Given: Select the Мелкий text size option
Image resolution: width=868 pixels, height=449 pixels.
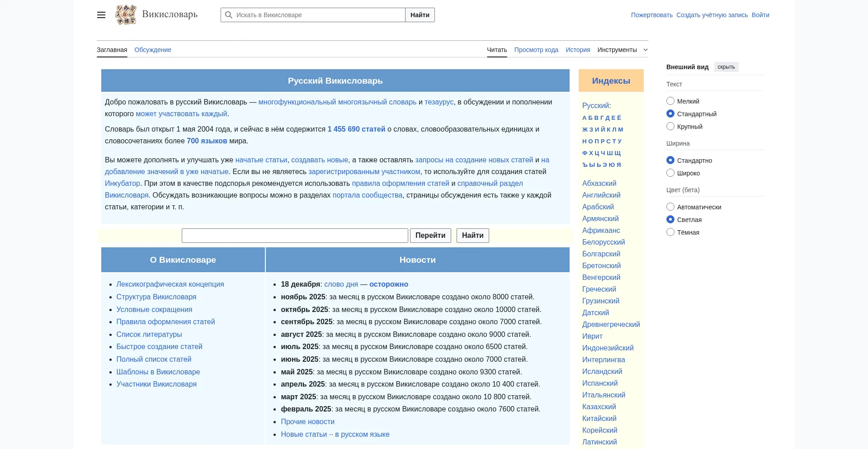Looking at the screenshot, I should coord(670,101).
